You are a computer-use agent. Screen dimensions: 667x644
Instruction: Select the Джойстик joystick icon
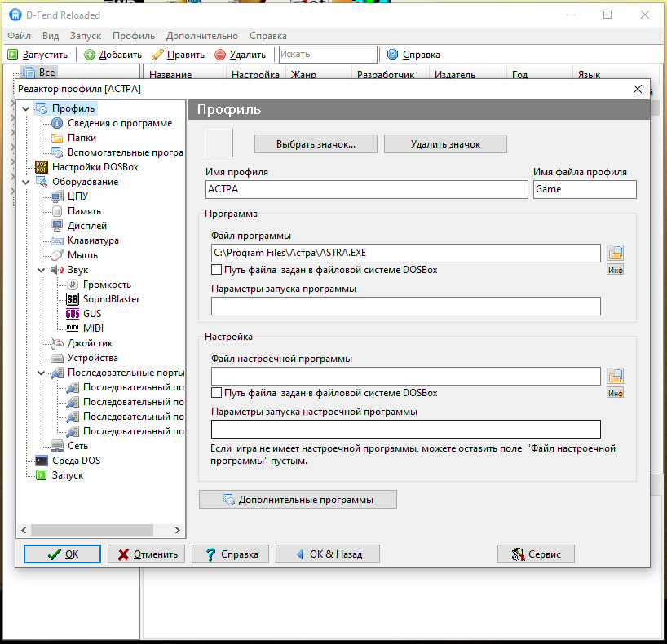pyautogui.click(x=57, y=343)
